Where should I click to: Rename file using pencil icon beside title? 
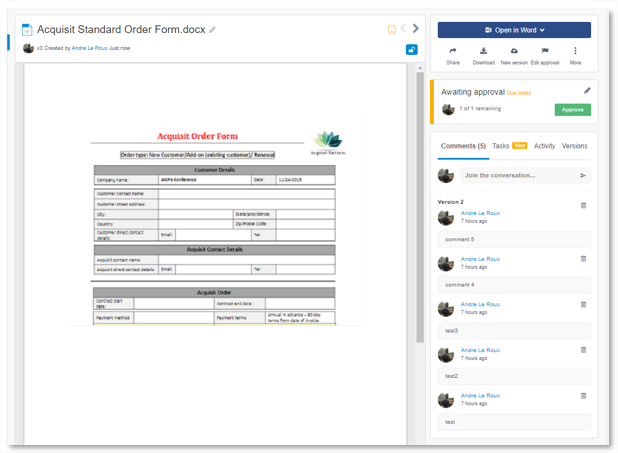(212, 30)
